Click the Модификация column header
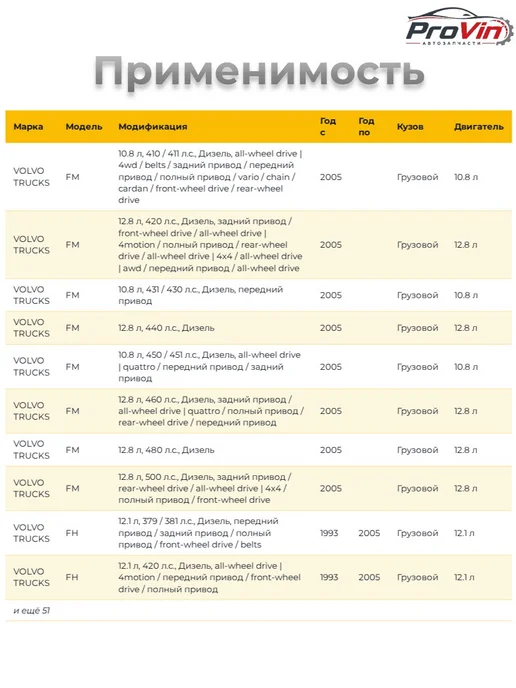 pyautogui.click(x=153, y=127)
